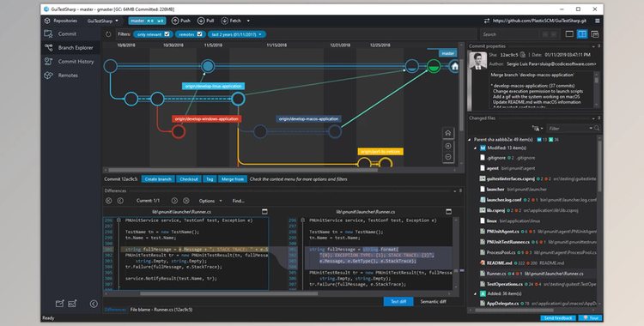Open the hamburger menu at the top right
Viewport: 644px width, 326px height.
coord(597,21)
